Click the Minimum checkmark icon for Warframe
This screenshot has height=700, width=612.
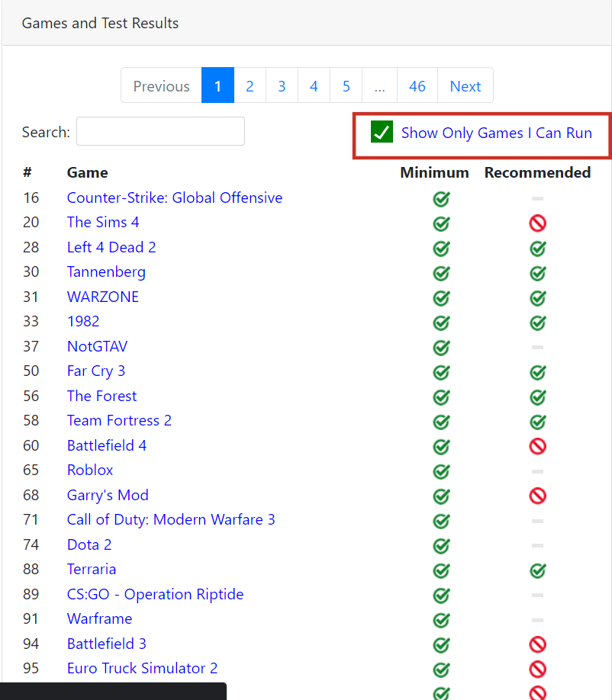[x=441, y=620]
